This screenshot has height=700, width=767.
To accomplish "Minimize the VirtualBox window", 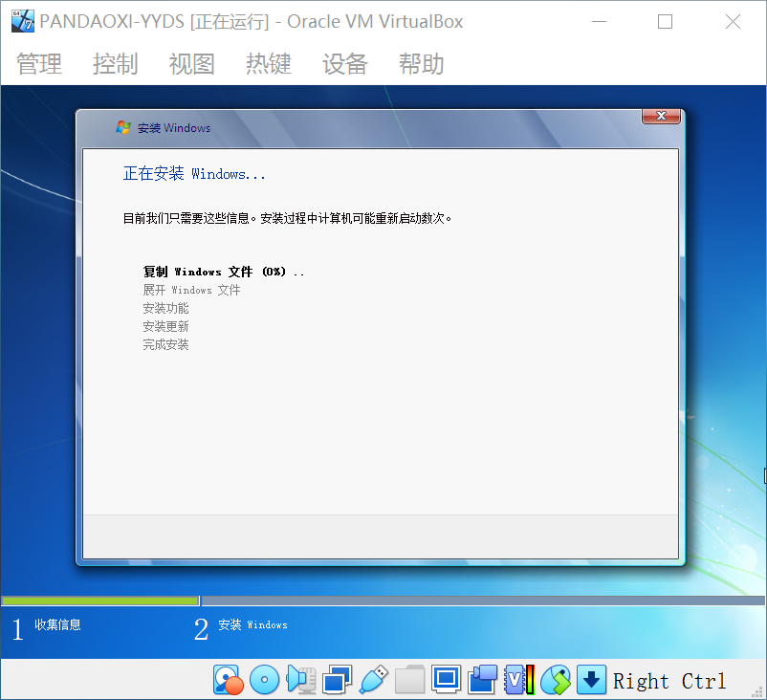I will 599,22.
